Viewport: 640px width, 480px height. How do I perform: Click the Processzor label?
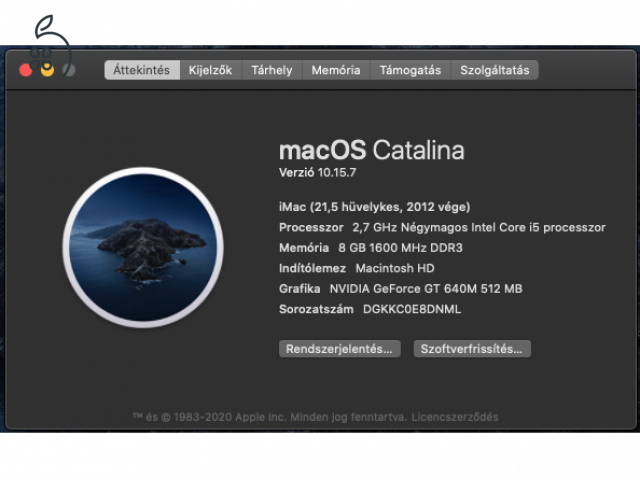pyautogui.click(x=311, y=227)
